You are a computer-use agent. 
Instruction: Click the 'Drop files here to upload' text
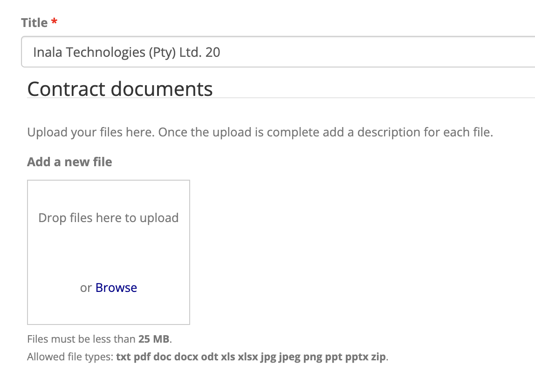point(108,218)
